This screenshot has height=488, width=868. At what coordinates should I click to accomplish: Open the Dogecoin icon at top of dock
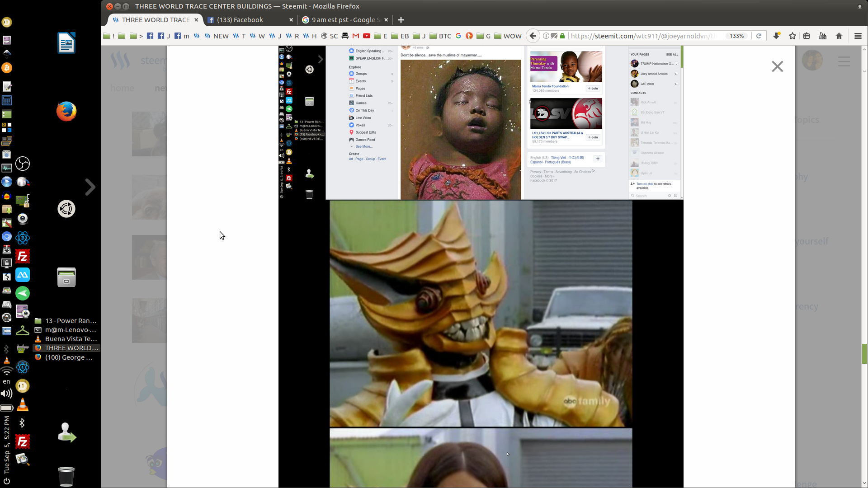point(7,22)
